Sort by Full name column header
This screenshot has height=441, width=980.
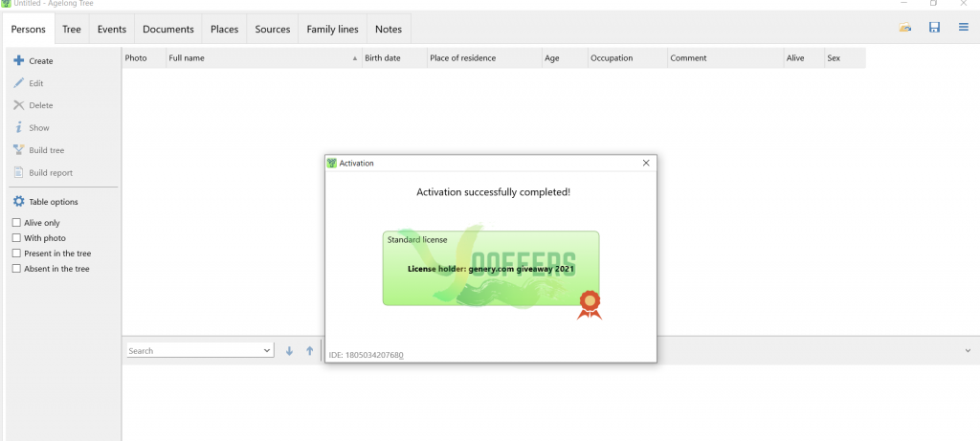pos(263,58)
